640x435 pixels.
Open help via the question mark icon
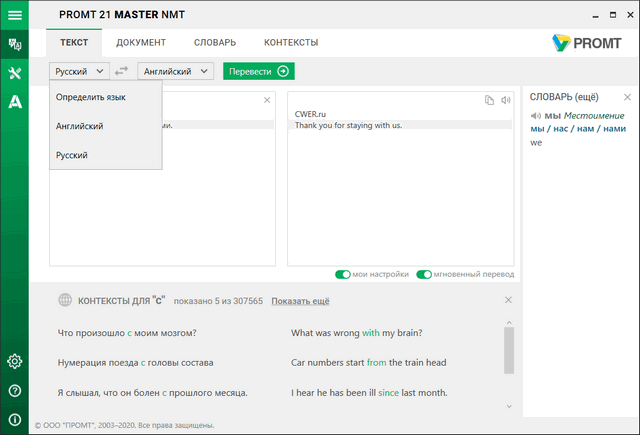coord(15,390)
